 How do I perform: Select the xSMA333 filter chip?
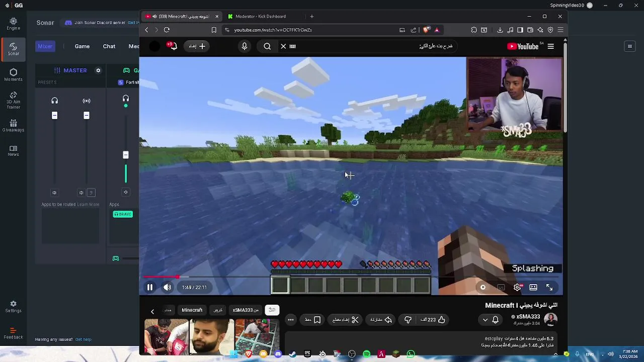point(246,310)
